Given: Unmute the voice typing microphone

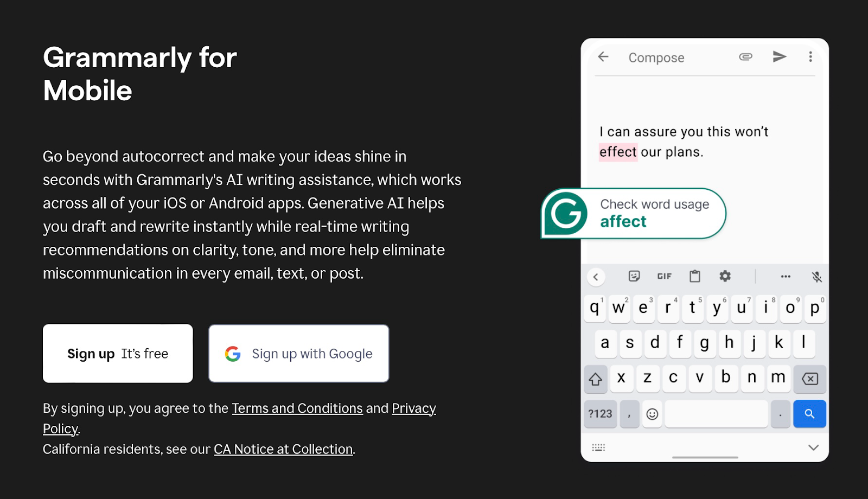Looking at the screenshot, I should pos(817,277).
